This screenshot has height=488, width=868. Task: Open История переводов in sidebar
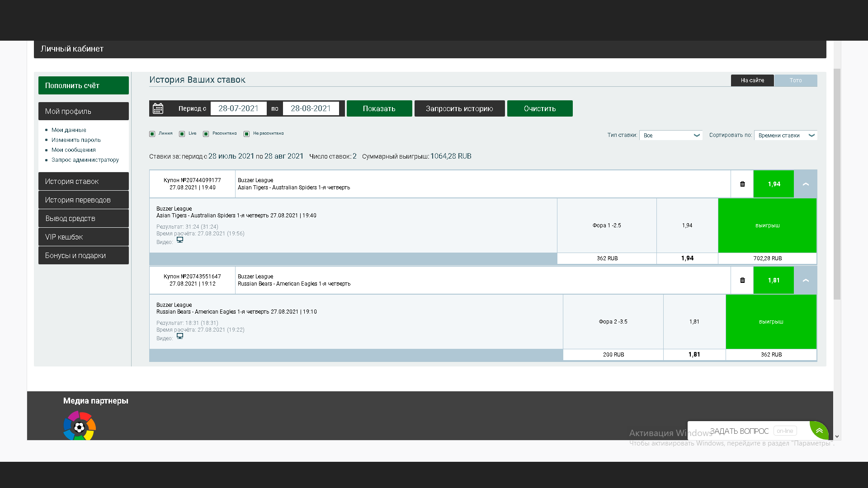(84, 200)
